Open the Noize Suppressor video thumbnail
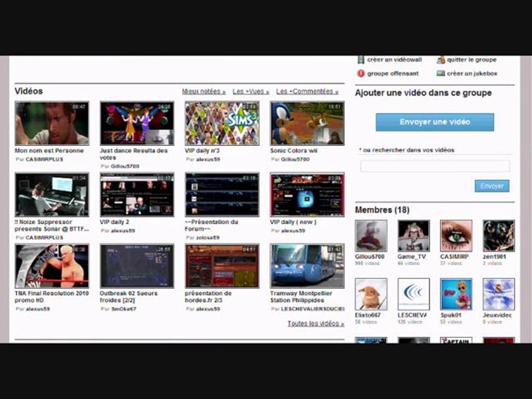Image resolution: width=532 pixels, height=399 pixels. (x=52, y=195)
